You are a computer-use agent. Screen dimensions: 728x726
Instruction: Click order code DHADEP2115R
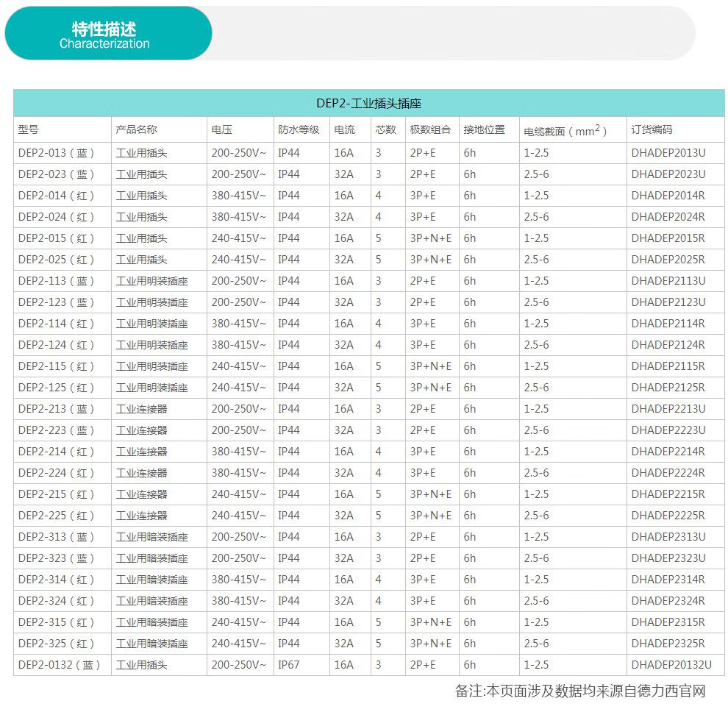coord(668,366)
